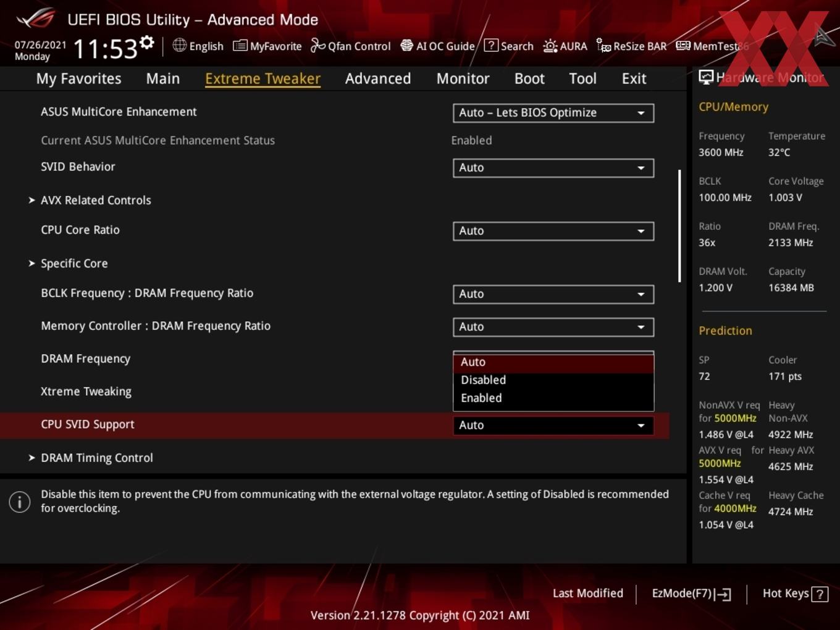Viewport: 840px width, 630px height.
Task: Open CPU SVID Support dropdown
Action: (553, 425)
